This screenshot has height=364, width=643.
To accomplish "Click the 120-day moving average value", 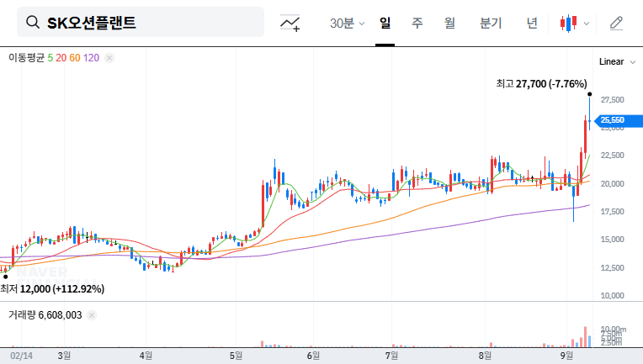I will pos(91,58).
